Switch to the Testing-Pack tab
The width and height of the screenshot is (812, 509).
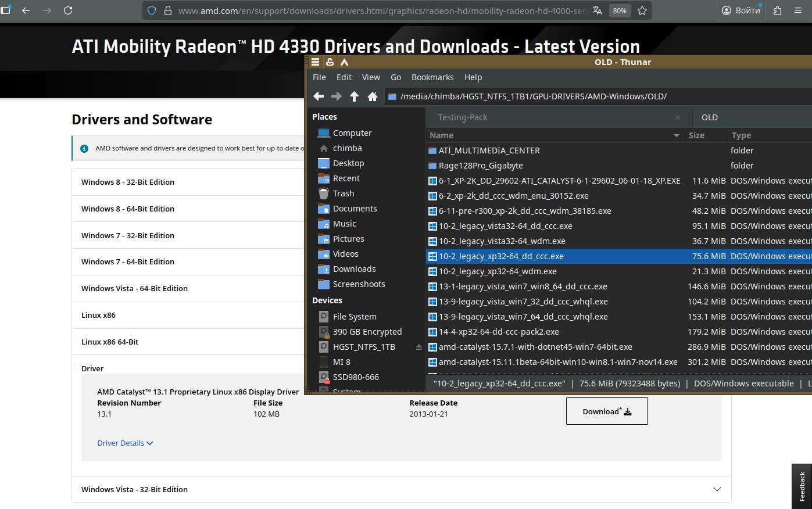(x=463, y=117)
